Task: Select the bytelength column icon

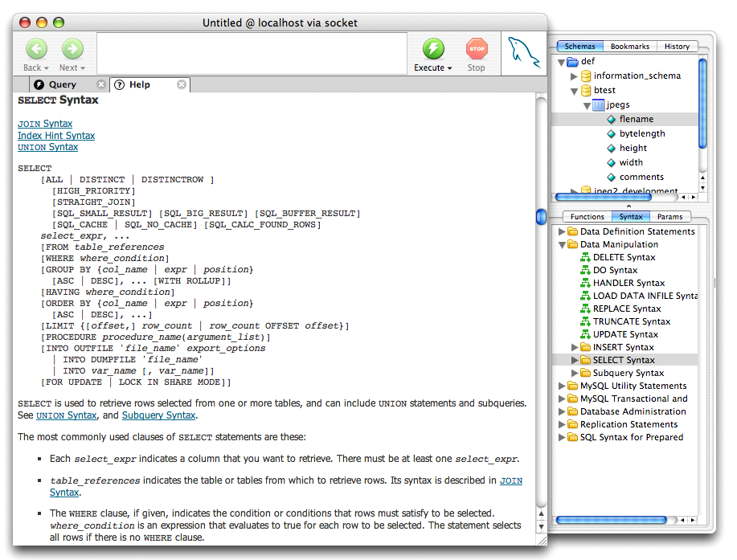Action: coord(611,134)
